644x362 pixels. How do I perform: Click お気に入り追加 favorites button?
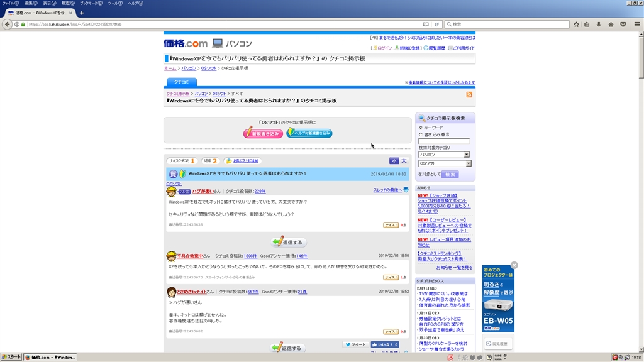coord(242,161)
